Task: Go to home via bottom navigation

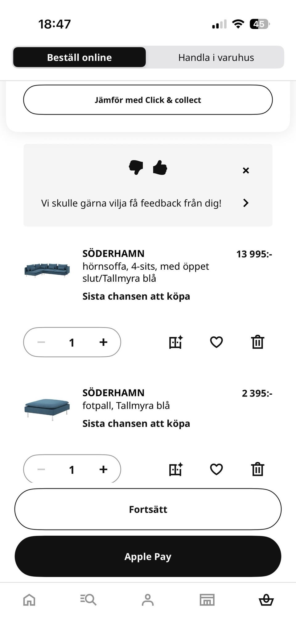Action: pos(29,600)
